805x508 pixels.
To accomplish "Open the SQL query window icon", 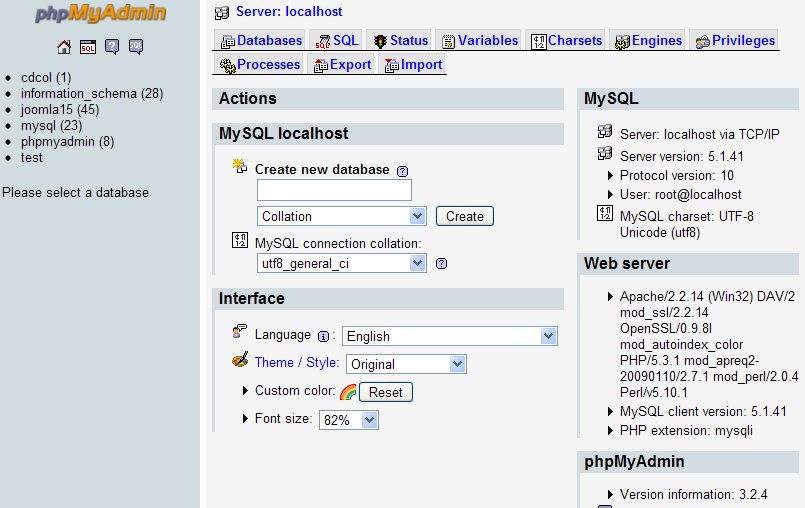I will click(88, 46).
